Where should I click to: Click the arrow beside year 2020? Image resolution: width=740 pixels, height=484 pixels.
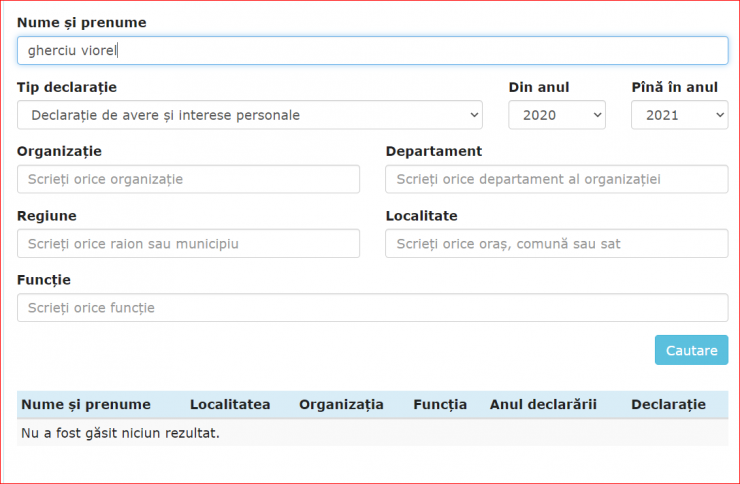(x=597, y=115)
